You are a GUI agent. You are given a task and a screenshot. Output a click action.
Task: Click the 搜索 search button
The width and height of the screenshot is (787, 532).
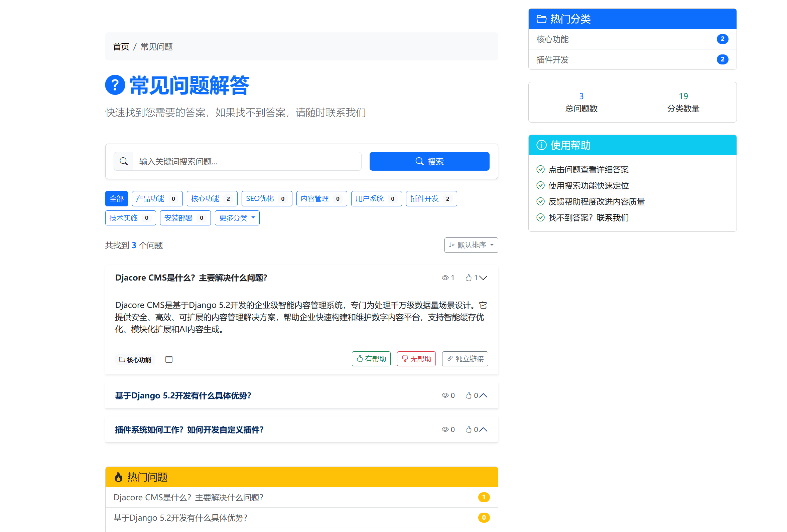(x=429, y=161)
